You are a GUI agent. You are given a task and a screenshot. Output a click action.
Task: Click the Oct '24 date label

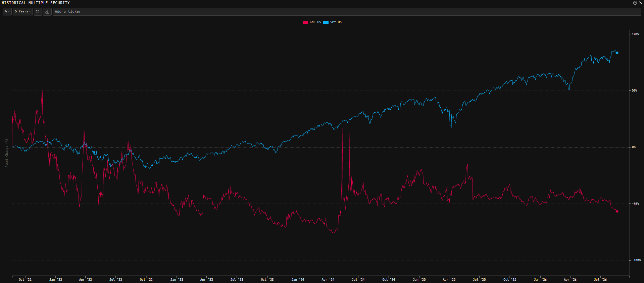point(389,280)
